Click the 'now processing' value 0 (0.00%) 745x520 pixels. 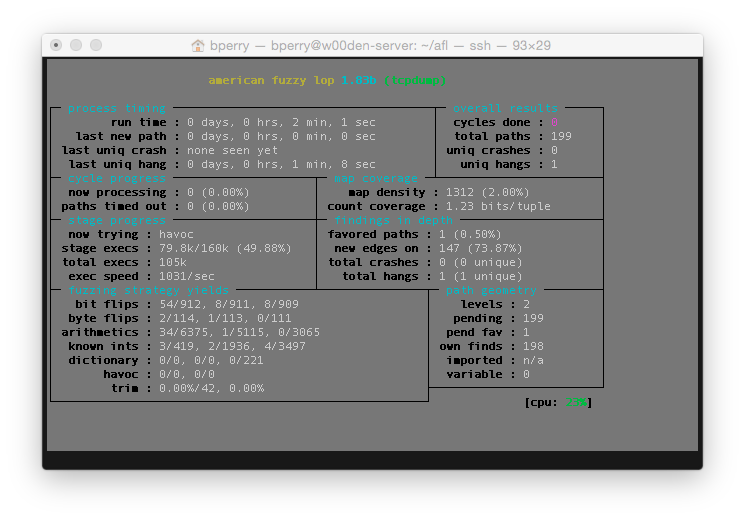pyautogui.click(x=218, y=193)
